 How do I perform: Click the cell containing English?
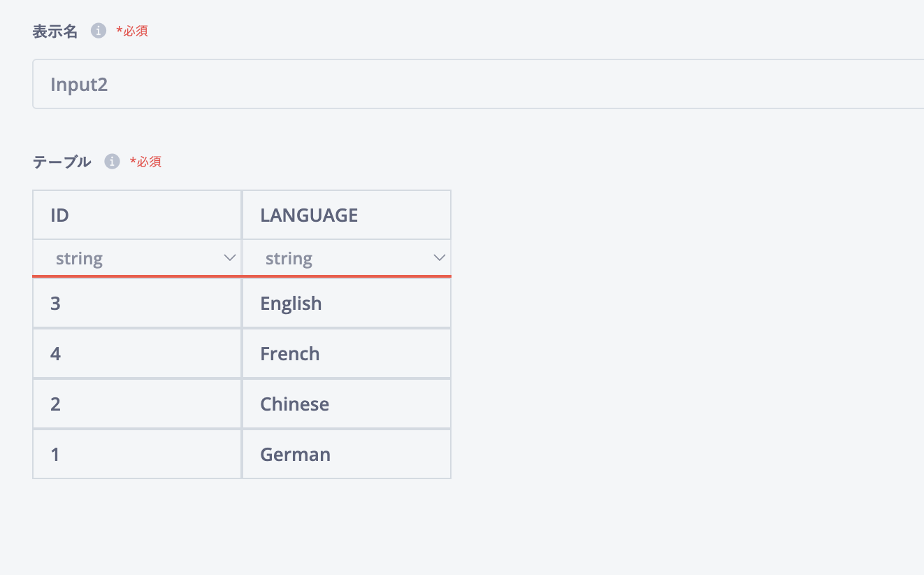[347, 304]
